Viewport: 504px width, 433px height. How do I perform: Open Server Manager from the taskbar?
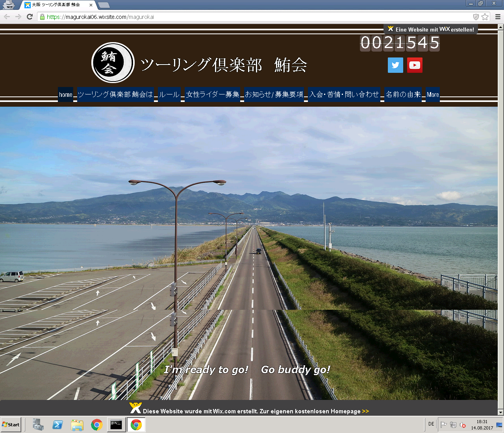click(x=38, y=425)
